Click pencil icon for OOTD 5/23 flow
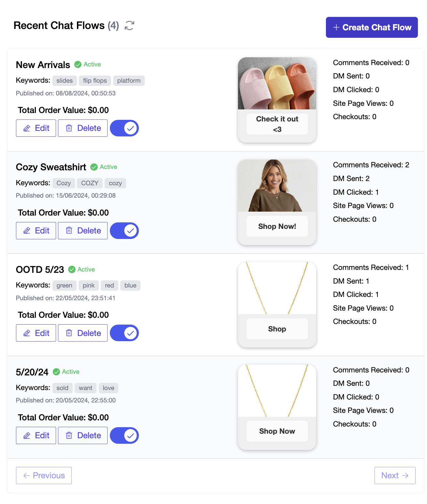 (x=27, y=333)
